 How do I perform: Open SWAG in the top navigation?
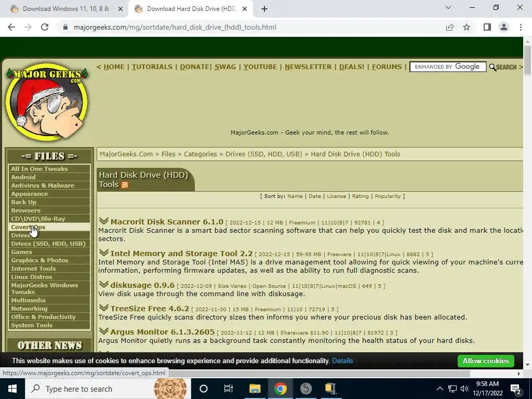225,67
